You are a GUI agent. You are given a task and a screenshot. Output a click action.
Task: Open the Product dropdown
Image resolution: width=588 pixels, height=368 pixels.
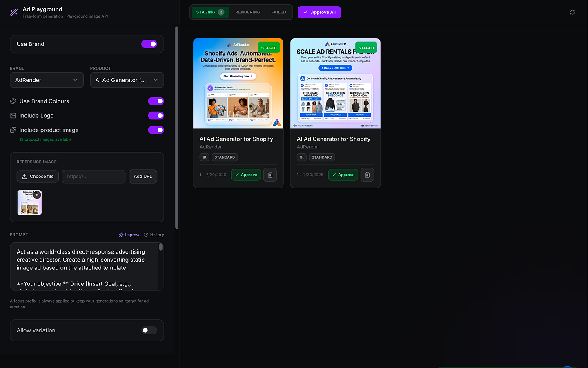tap(127, 80)
